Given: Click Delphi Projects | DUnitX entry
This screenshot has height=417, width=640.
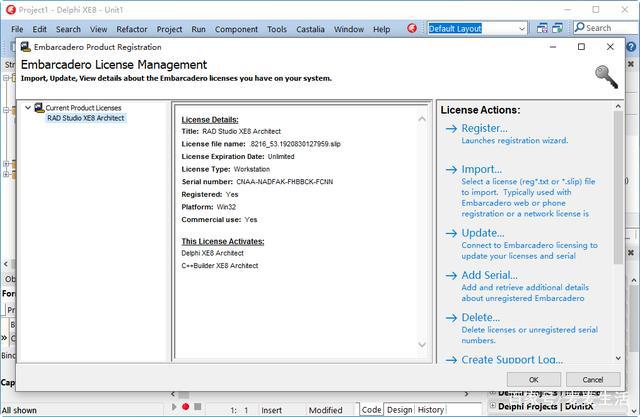Looking at the screenshot, I should click(546, 406).
